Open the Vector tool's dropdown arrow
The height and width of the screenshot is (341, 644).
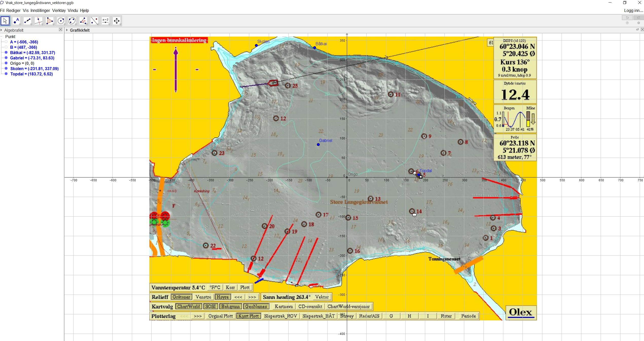[31, 25]
